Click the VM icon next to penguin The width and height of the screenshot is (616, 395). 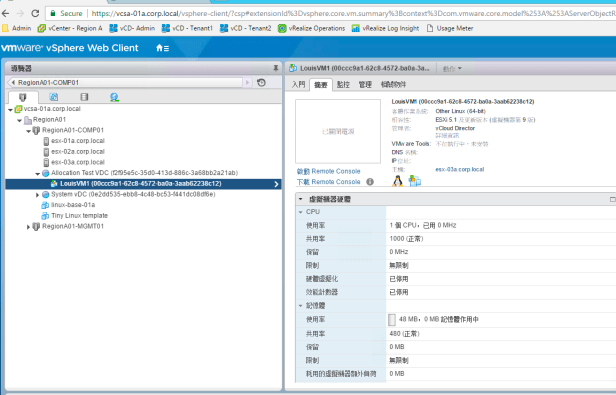coord(414,181)
